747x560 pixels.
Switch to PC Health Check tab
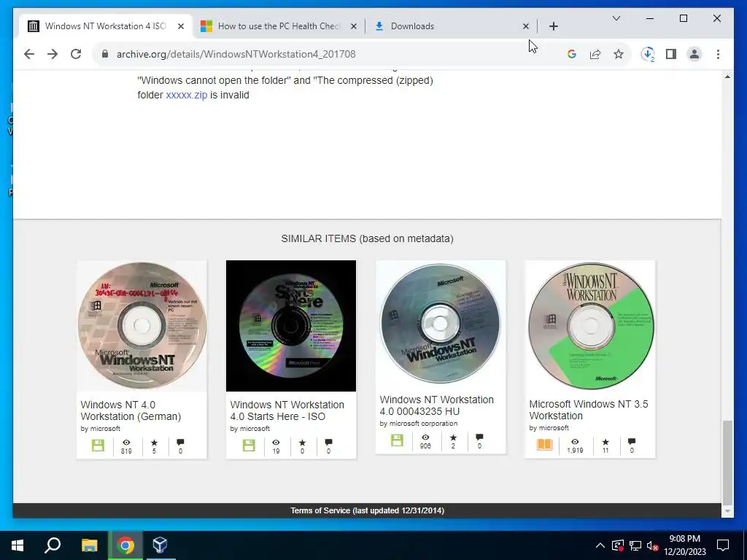[x=279, y=26]
